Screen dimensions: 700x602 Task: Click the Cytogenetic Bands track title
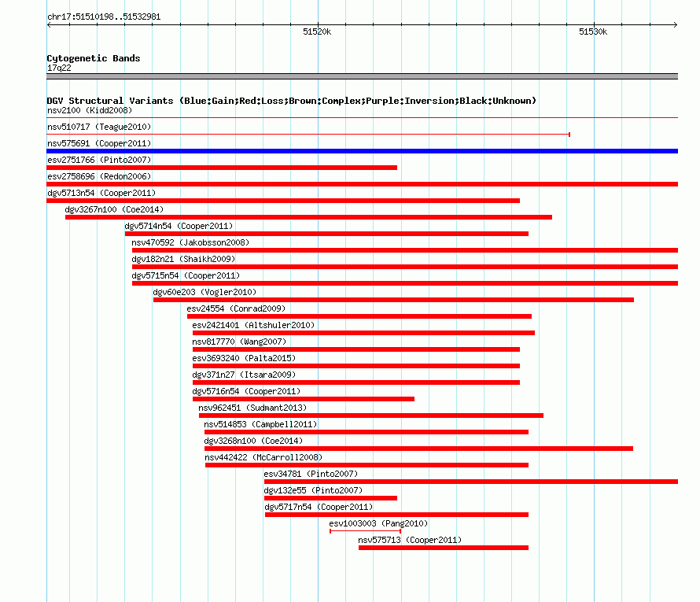click(x=94, y=58)
